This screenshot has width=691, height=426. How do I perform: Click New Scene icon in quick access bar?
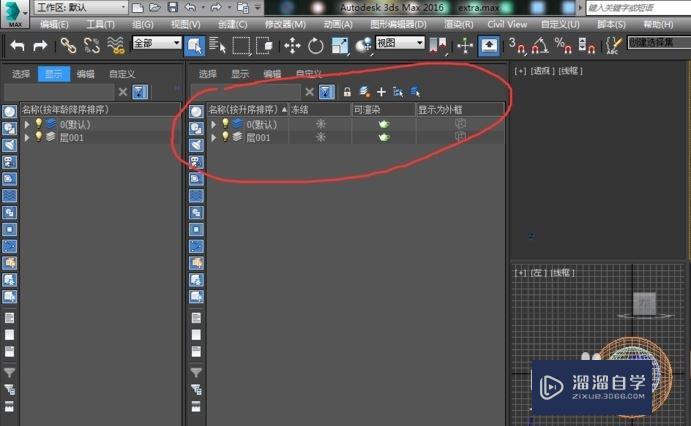click(x=138, y=7)
